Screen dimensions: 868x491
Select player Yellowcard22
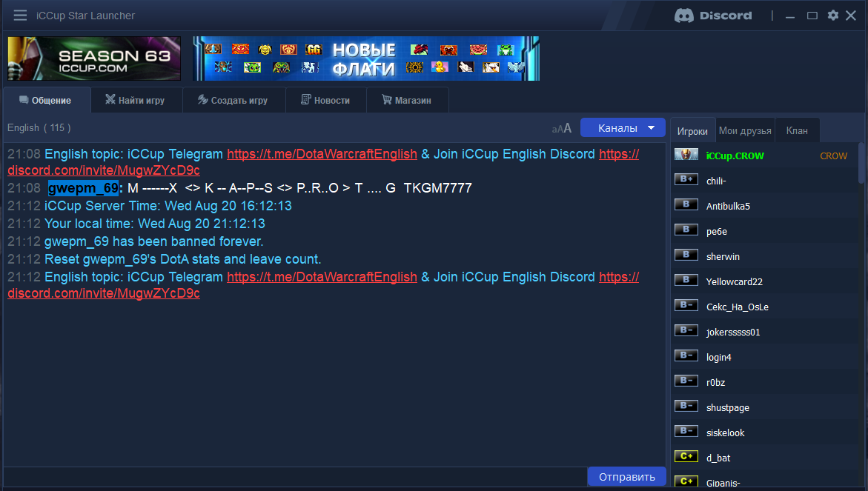[x=766, y=281]
